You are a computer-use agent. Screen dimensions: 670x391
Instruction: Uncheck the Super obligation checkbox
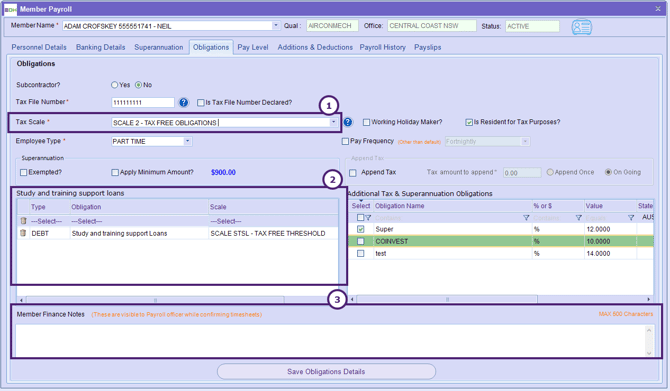[x=361, y=229]
